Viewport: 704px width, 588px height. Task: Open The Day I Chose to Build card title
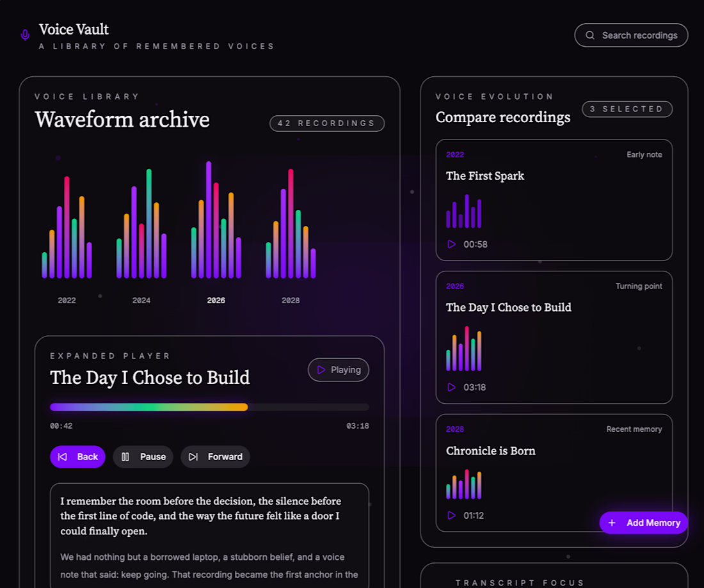[x=509, y=308]
